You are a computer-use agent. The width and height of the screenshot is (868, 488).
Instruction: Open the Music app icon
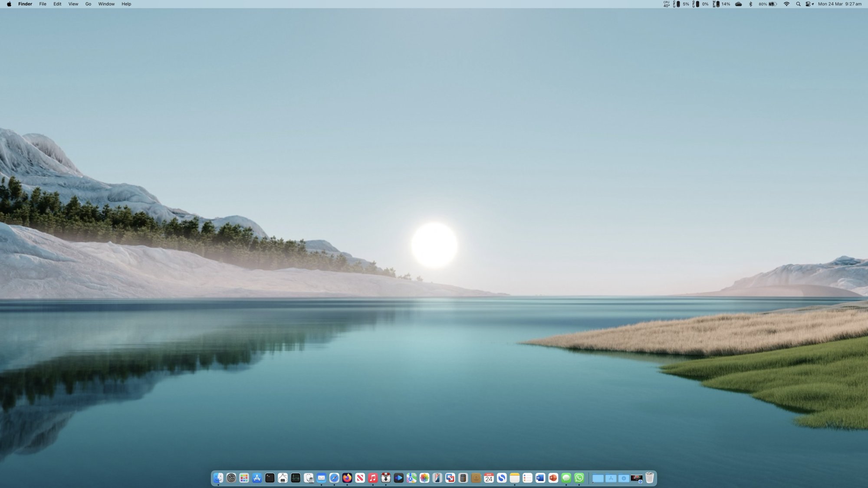pos(373,478)
